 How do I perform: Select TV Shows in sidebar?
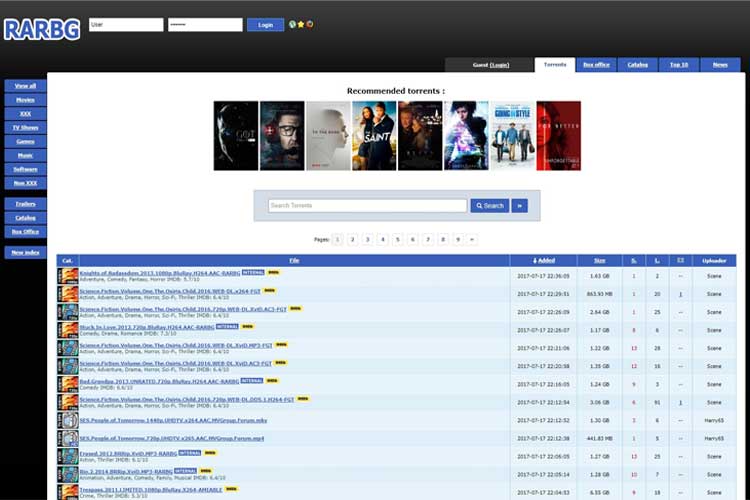[25, 127]
